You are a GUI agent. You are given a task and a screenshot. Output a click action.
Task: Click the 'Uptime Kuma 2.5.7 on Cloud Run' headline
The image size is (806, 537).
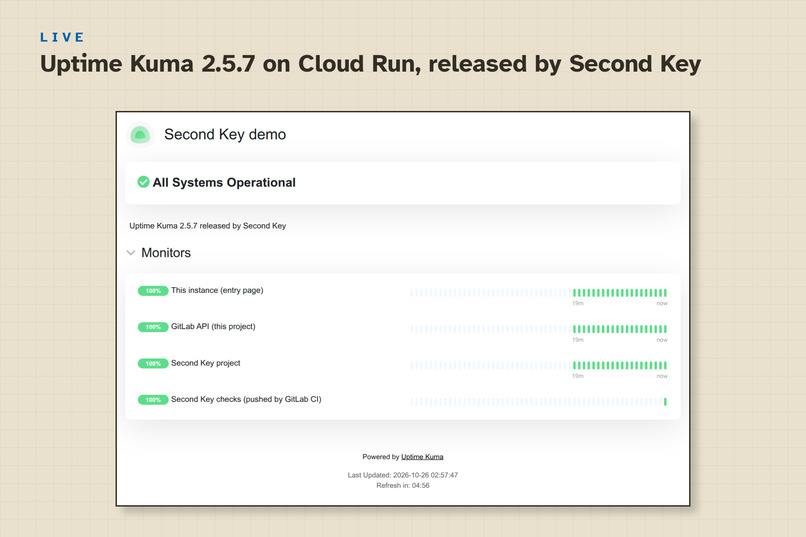click(x=371, y=64)
